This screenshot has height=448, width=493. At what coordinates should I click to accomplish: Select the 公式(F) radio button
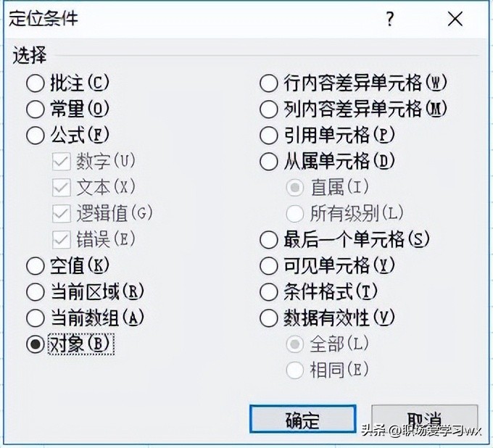pyautogui.click(x=35, y=135)
